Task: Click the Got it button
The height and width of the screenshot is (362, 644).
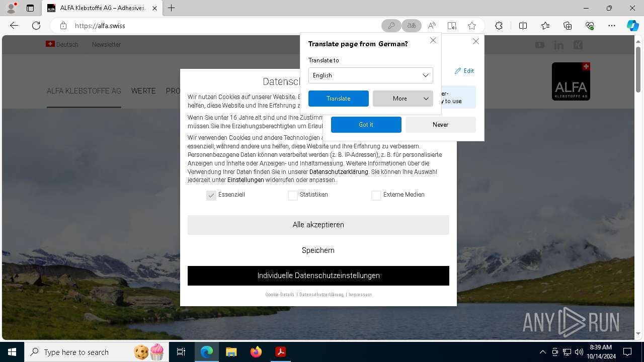Action: [x=366, y=125]
